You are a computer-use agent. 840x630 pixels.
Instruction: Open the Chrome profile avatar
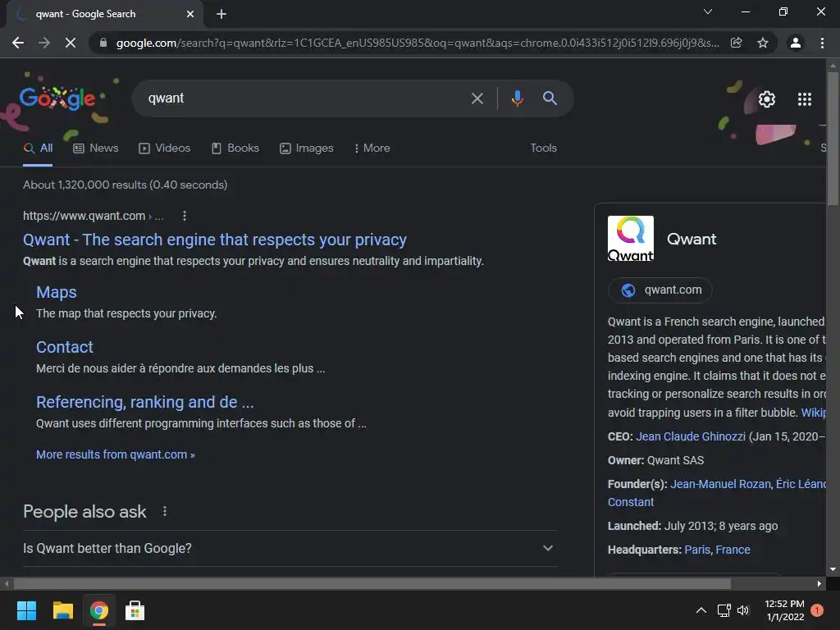tap(796, 43)
